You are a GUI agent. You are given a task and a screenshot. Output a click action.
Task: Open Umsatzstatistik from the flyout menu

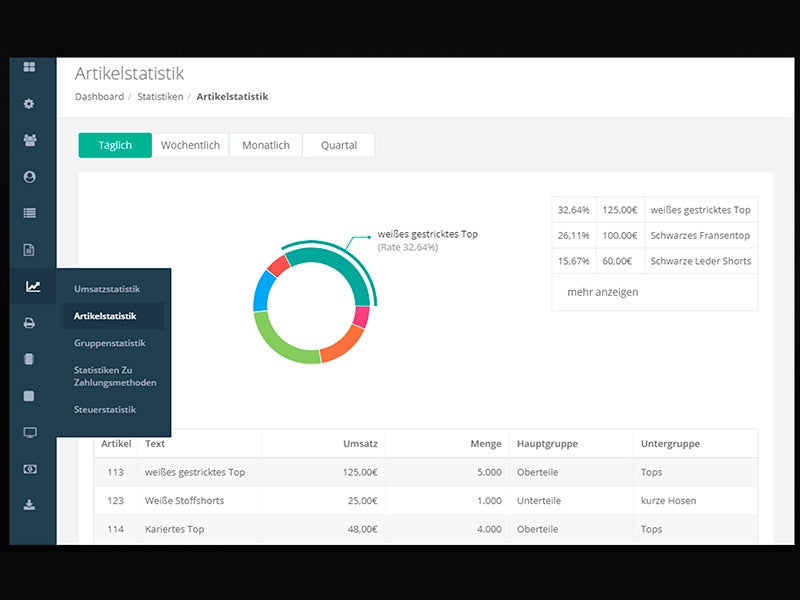click(107, 289)
